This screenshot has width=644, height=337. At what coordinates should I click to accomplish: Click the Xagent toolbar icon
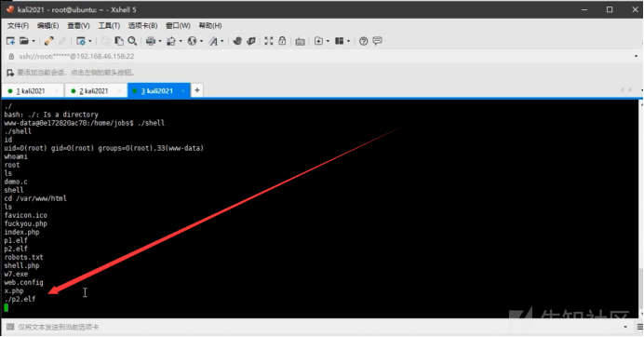(251, 41)
